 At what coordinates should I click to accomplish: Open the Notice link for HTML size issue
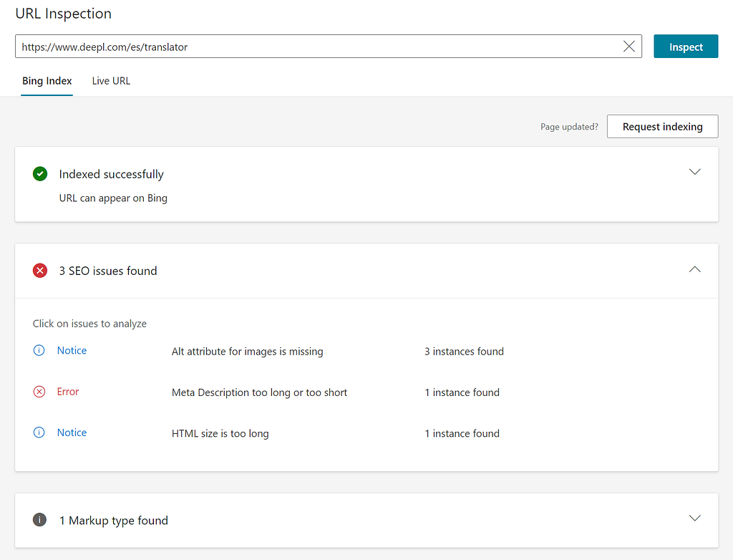72,433
